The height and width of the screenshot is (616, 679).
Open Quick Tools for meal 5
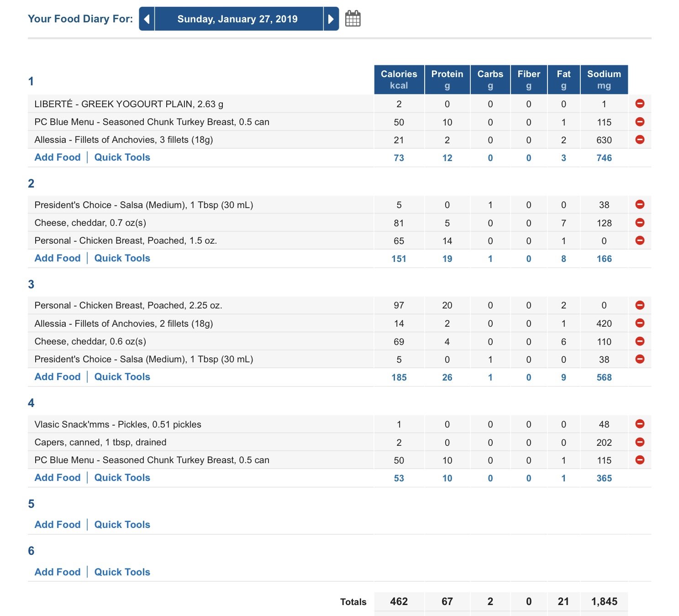122,525
